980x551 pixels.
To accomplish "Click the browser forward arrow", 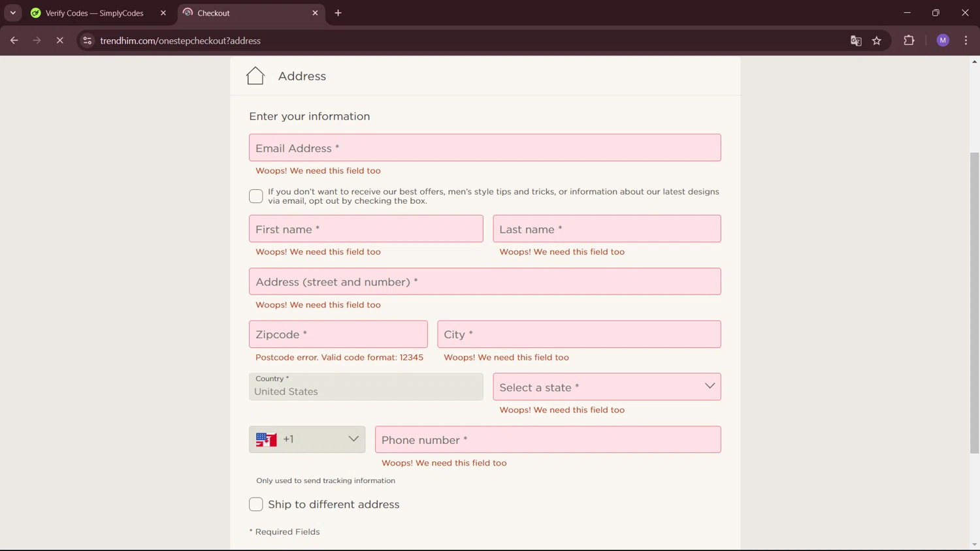I will coord(37,40).
